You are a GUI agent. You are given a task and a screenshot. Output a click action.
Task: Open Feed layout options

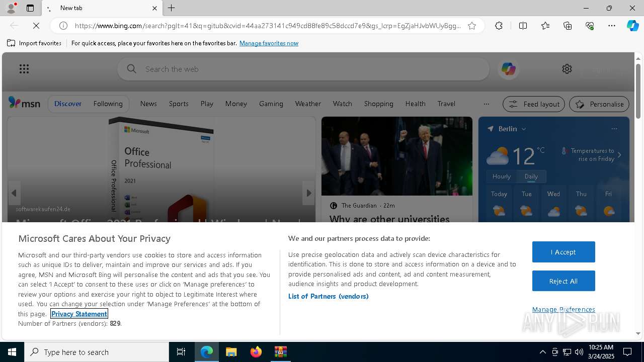534,104
